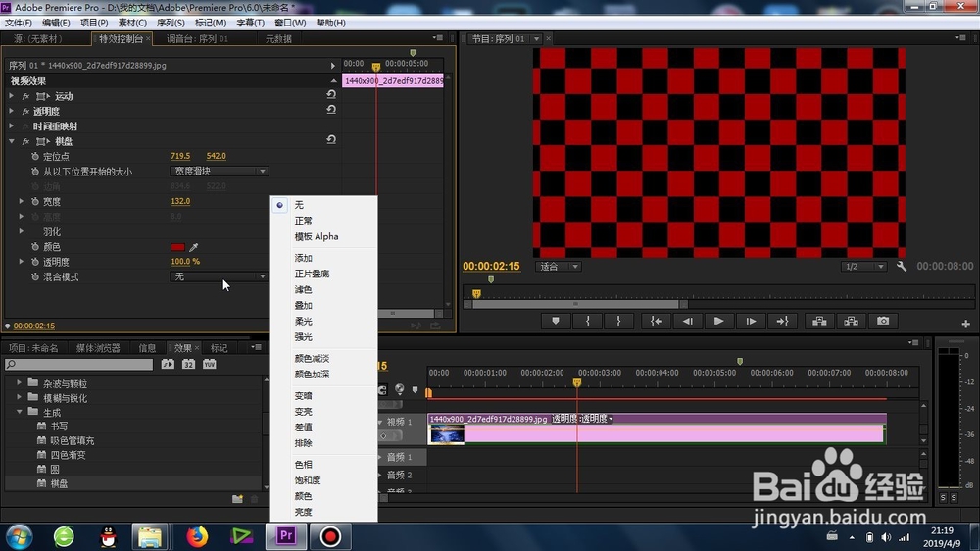Image resolution: width=980 pixels, height=551 pixels.
Task: Click the 132.0 width value
Action: pyautogui.click(x=180, y=201)
